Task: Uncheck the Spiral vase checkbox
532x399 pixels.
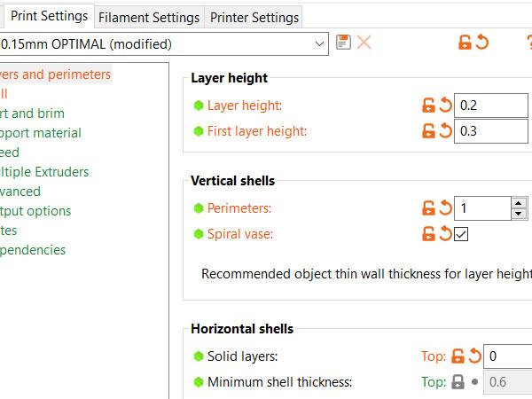Action: pyautogui.click(x=461, y=234)
